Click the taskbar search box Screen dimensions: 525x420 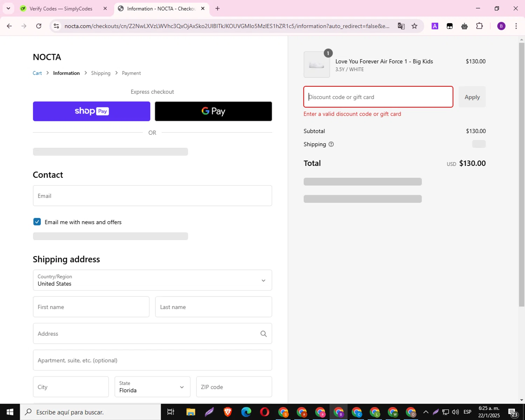click(x=90, y=412)
